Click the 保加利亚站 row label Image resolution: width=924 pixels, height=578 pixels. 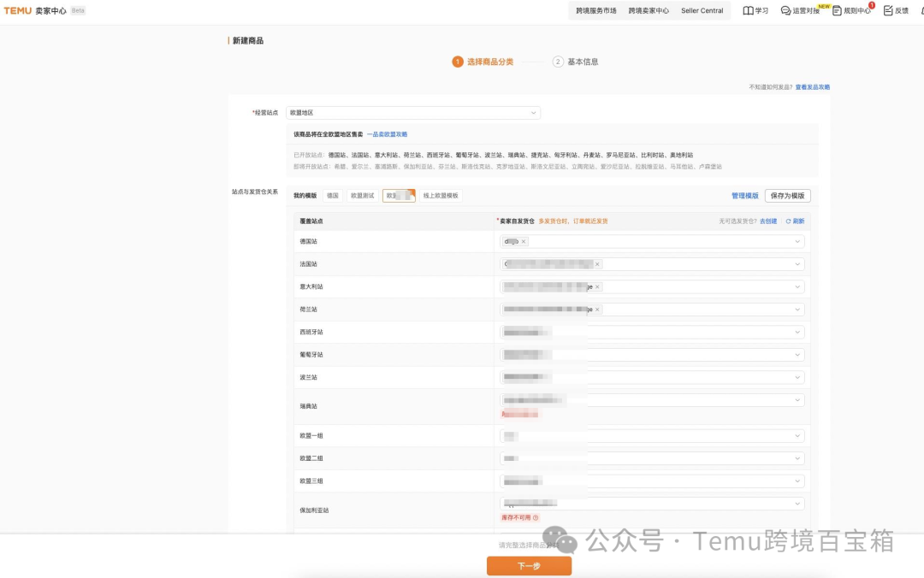coord(314,510)
